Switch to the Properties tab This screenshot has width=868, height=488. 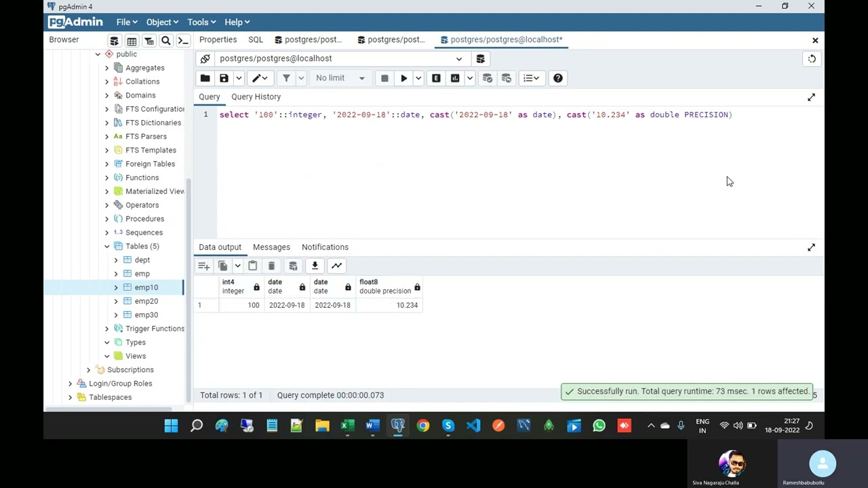[218, 39]
